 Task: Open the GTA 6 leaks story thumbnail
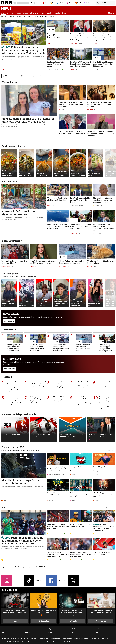click(x=101, y=93)
